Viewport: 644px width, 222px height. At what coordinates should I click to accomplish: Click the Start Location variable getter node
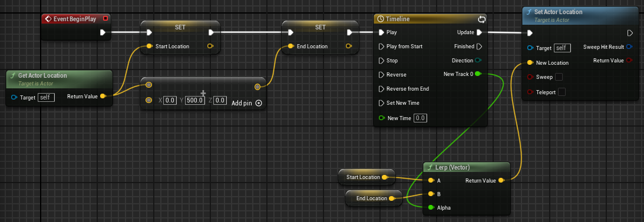366,177
